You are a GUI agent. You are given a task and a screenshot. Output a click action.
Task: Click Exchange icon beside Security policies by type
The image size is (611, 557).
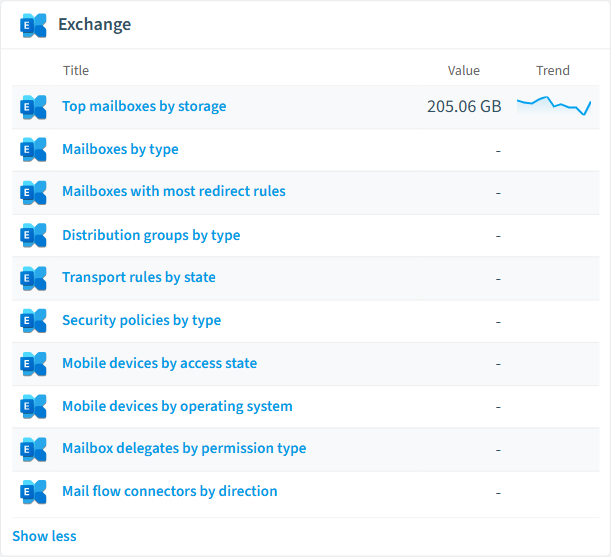33,320
